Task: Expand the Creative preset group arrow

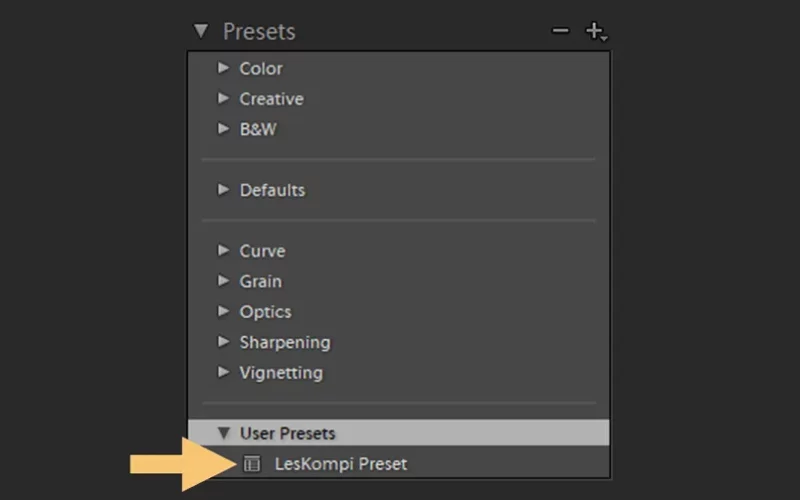Action: 223,98
